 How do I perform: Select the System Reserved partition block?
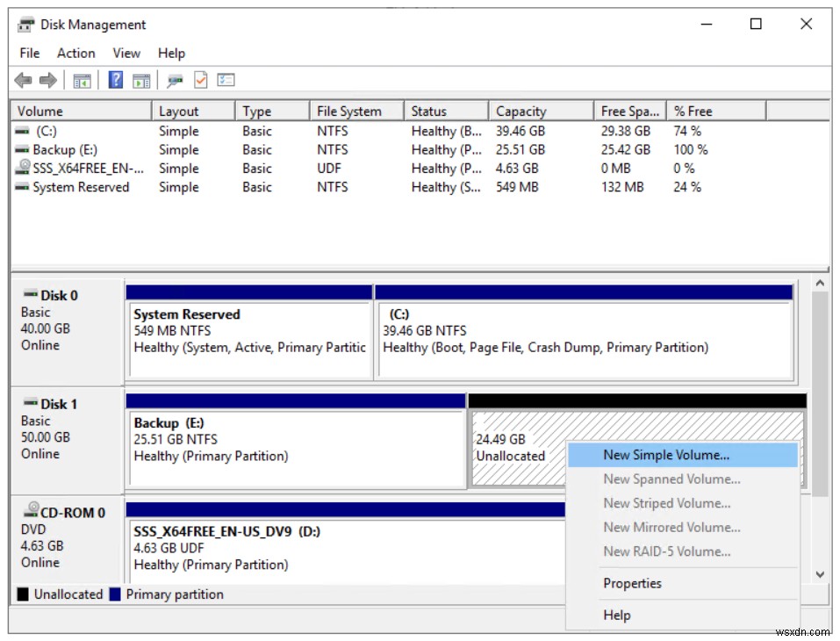[x=248, y=329]
